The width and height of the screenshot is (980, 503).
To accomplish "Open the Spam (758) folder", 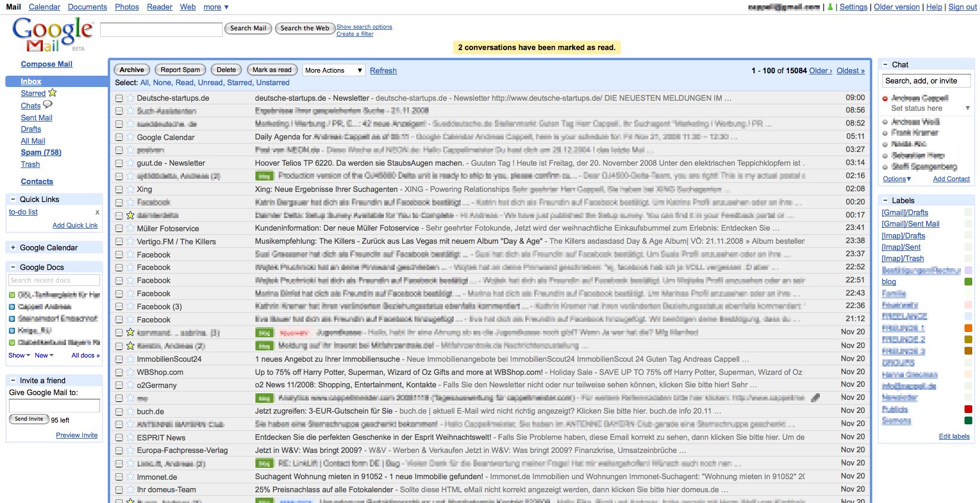I will coord(41,153).
